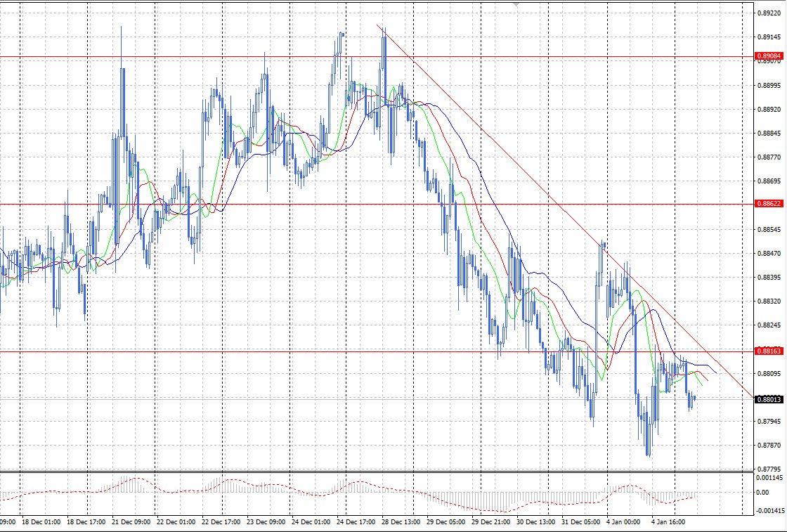Click the 28 Dec 13:00 time label
This screenshot has width=787, height=532.
point(401,522)
